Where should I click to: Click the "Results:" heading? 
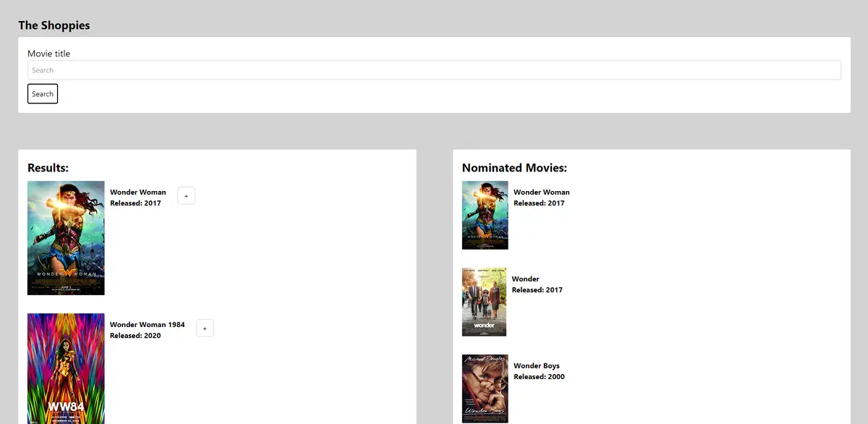48,168
